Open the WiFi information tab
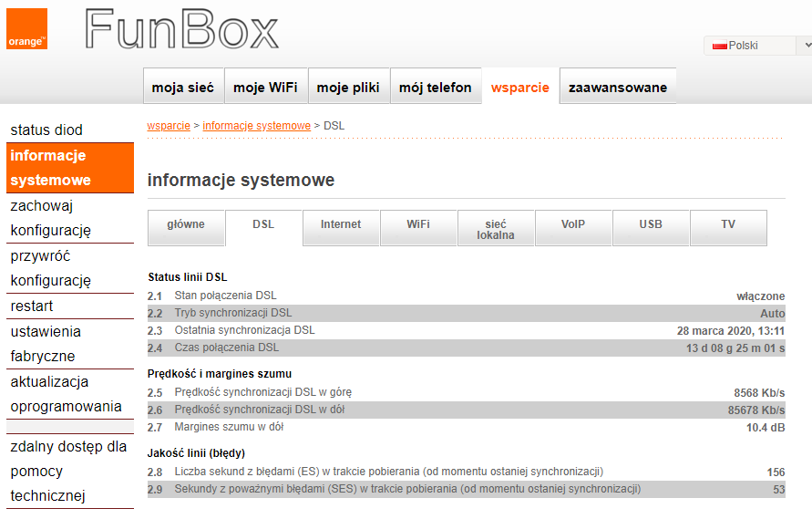The height and width of the screenshot is (519, 812). click(x=418, y=225)
